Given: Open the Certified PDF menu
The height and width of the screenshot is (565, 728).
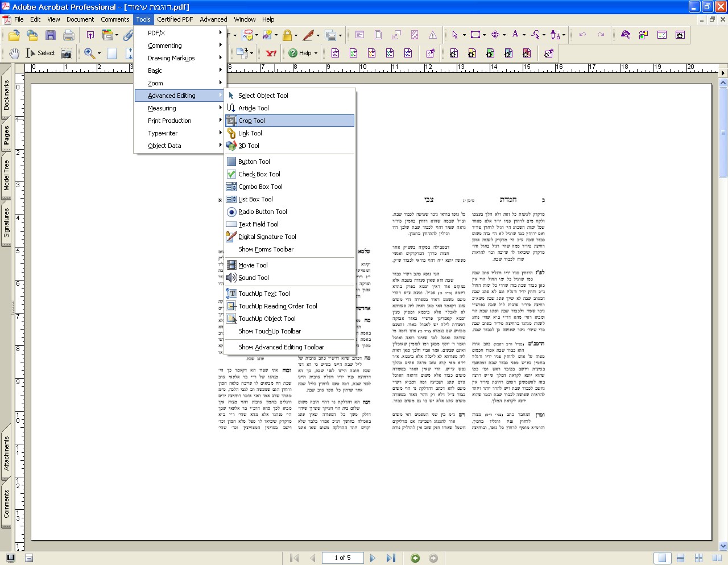Looking at the screenshot, I should [175, 19].
